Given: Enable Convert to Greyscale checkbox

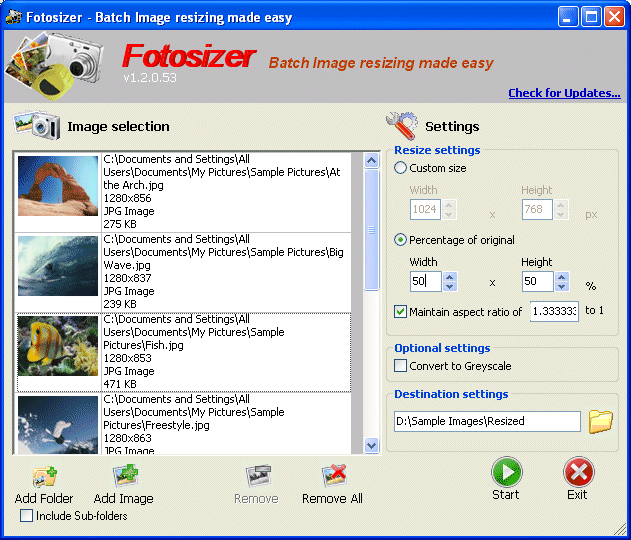Looking at the screenshot, I should point(400,366).
